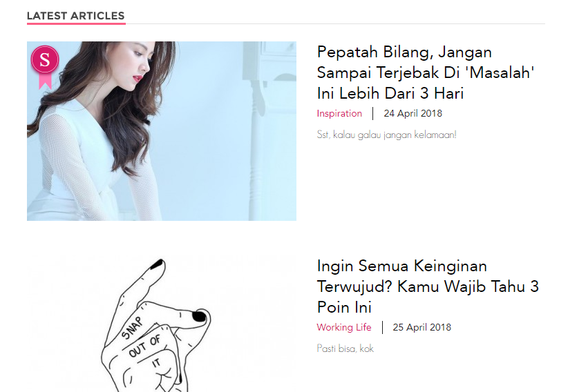Click the black thumbnail on the hand drawing
Screen dimensions: 568x392
[199, 316]
